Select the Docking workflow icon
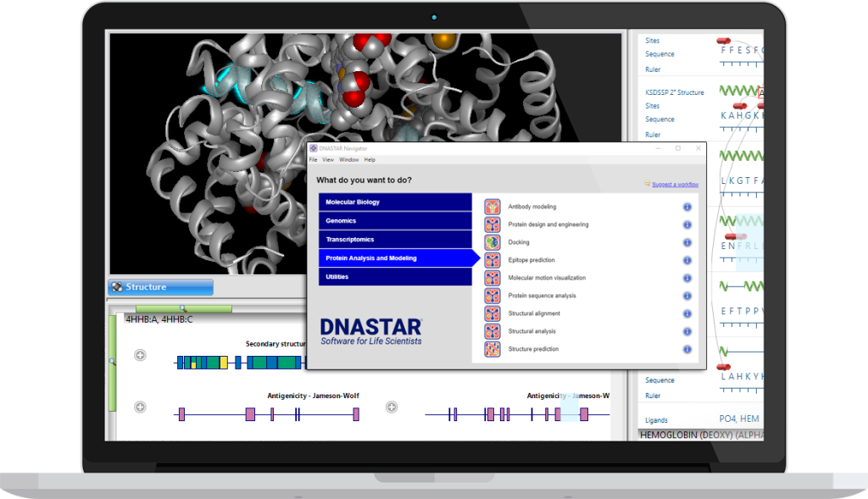Image resolution: width=868 pixels, height=499 pixels. [x=492, y=242]
